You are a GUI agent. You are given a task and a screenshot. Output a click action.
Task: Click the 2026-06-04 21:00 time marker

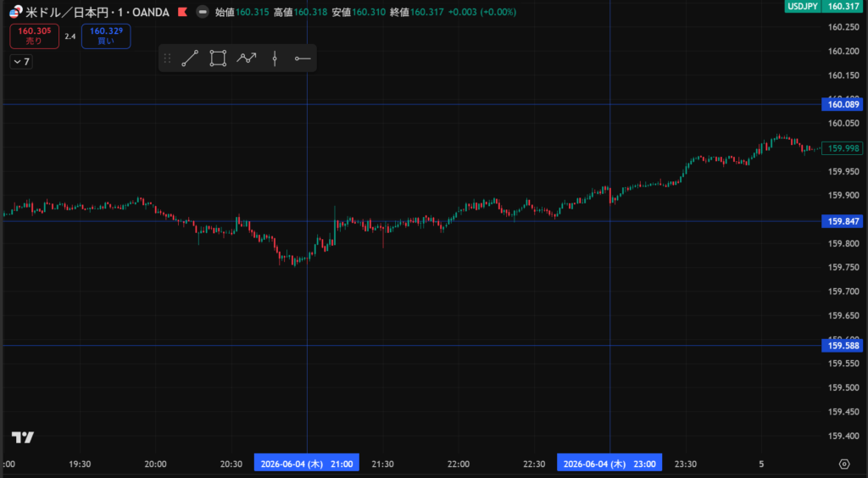[307, 464]
